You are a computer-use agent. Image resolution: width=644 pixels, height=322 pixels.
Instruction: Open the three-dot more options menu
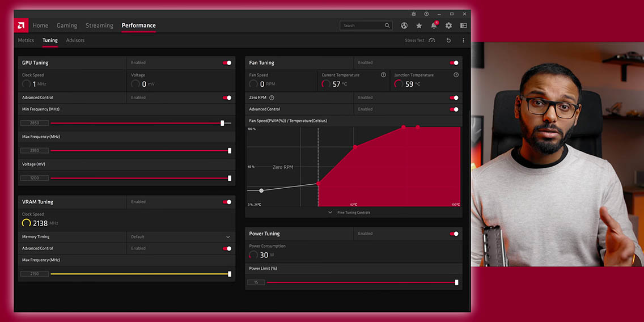point(463,40)
